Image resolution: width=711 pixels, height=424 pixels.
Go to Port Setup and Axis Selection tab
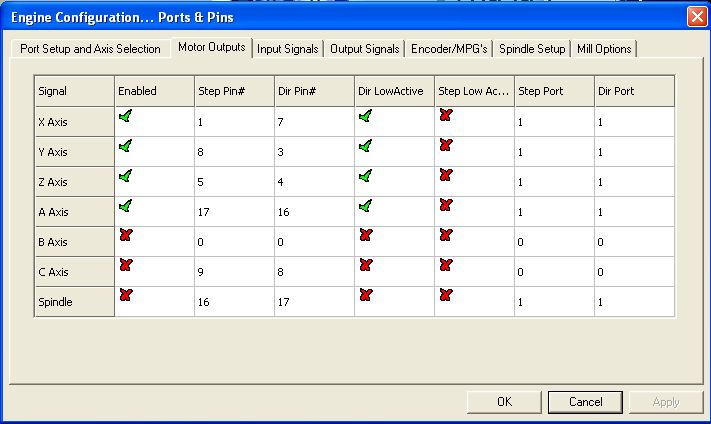point(90,49)
